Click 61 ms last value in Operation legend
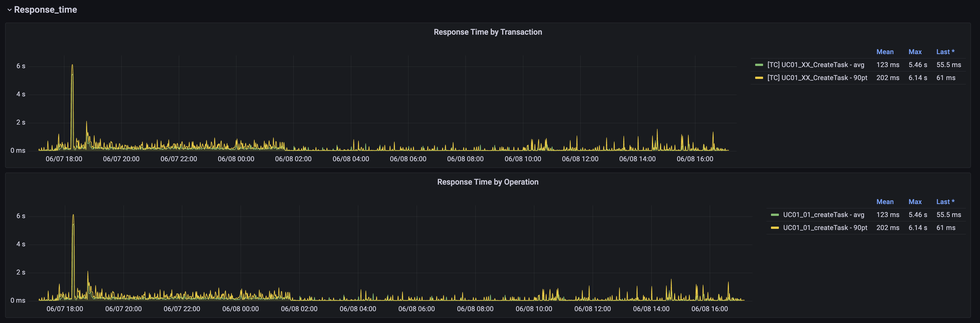Image resolution: width=980 pixels, height=323 pixels. coord(946,228)
